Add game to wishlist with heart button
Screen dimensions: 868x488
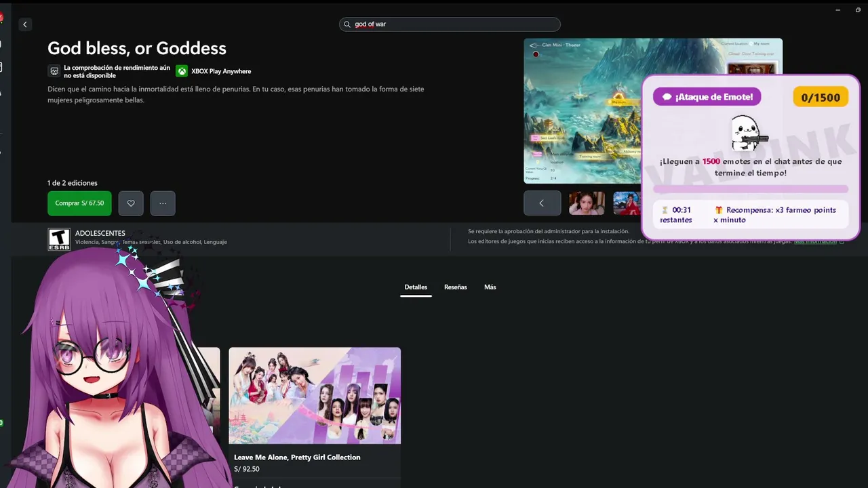[131, 203]
